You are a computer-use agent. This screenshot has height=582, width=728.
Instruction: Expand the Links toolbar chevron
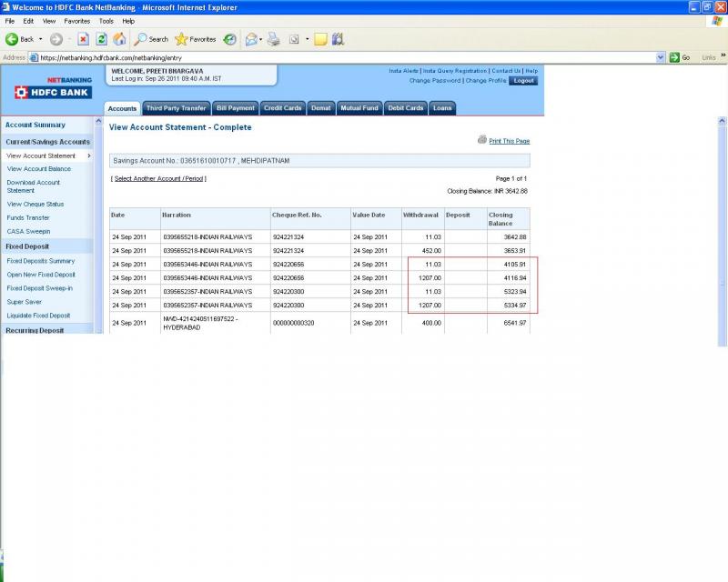tap(723, 57)
